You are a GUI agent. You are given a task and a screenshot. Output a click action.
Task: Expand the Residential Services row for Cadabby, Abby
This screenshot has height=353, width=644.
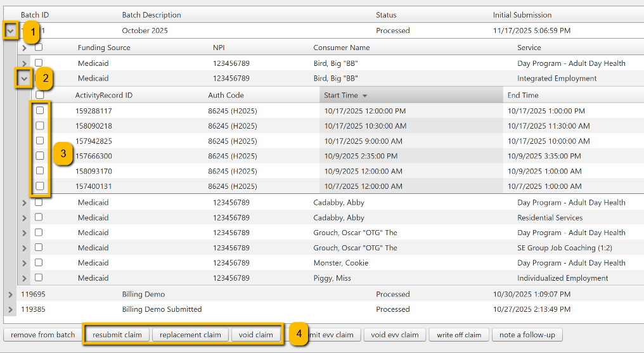(x=25, y=217)
